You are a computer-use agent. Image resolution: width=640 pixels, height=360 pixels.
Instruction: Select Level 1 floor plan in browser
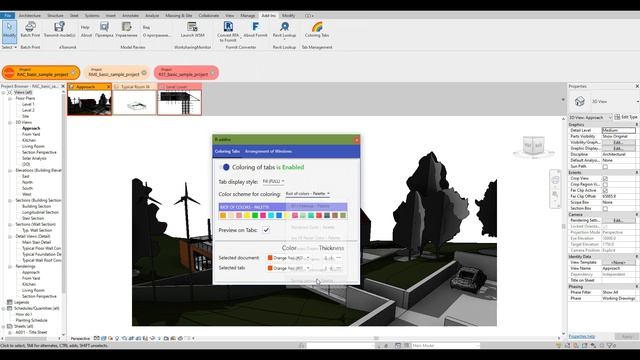[28, 104]
